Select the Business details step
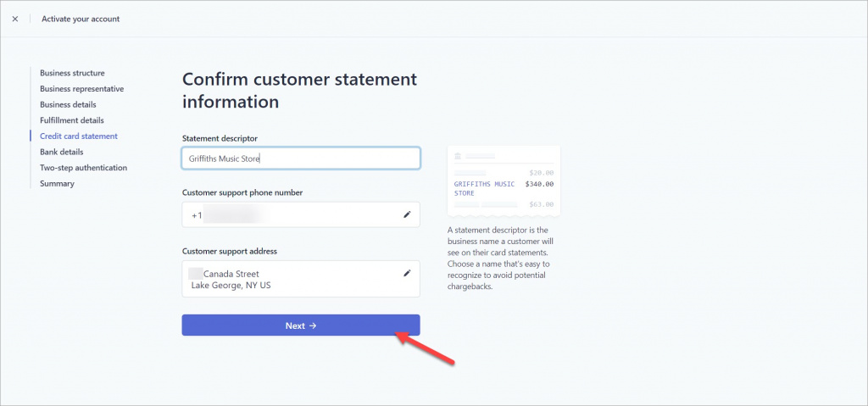 (68, 105)
